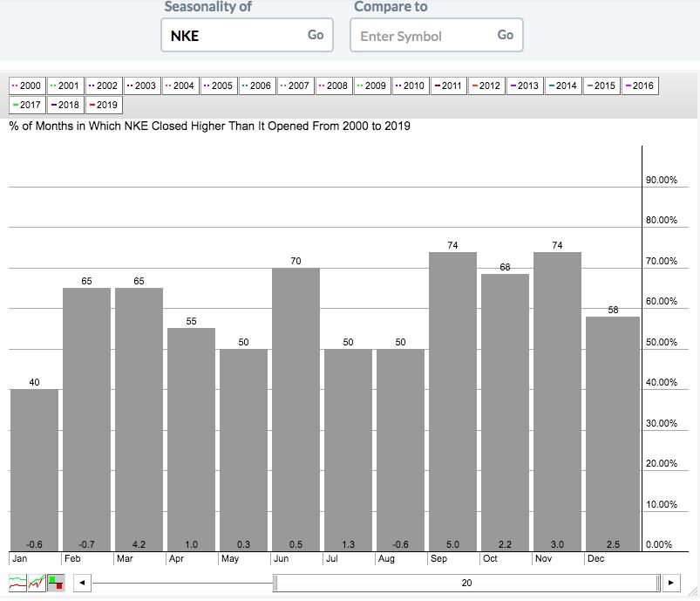
Task: Click the right arrow of the year range slider
Action: point(671,583)
